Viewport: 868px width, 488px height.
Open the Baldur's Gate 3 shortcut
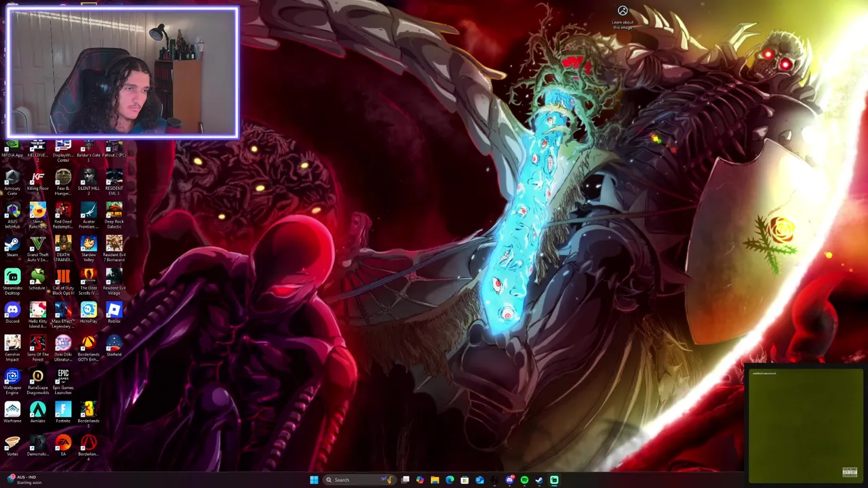pyautogui.click(x=88, y=151)
